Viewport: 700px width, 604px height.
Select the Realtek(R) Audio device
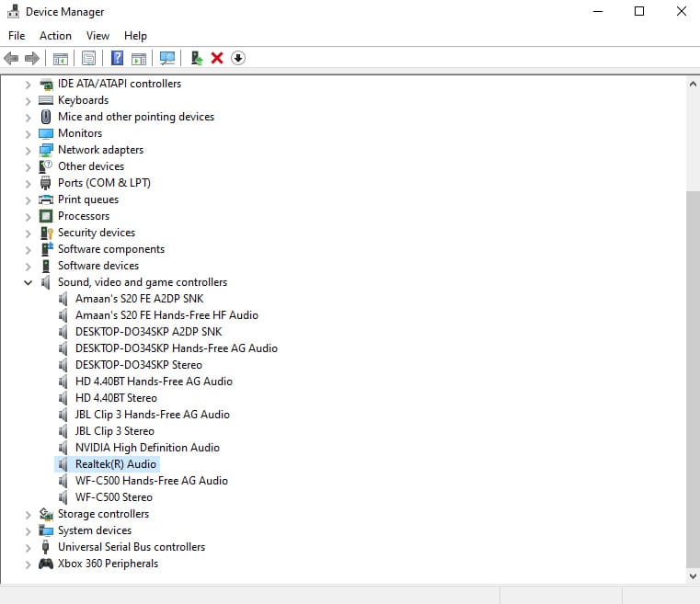(115, 464)
